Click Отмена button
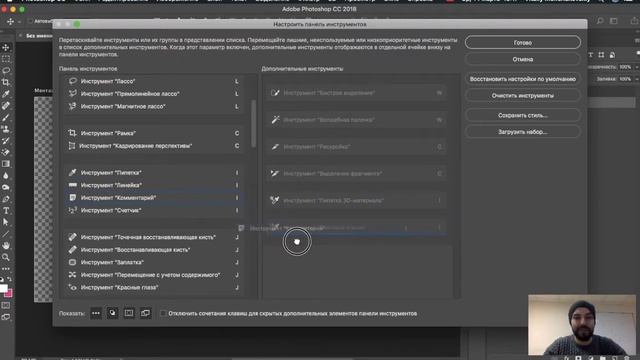The image size is (640, 360). click(522, 59)
